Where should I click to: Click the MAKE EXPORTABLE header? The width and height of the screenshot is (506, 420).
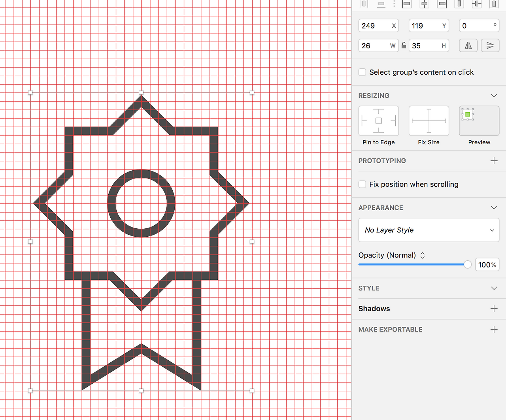click(391, 330)
